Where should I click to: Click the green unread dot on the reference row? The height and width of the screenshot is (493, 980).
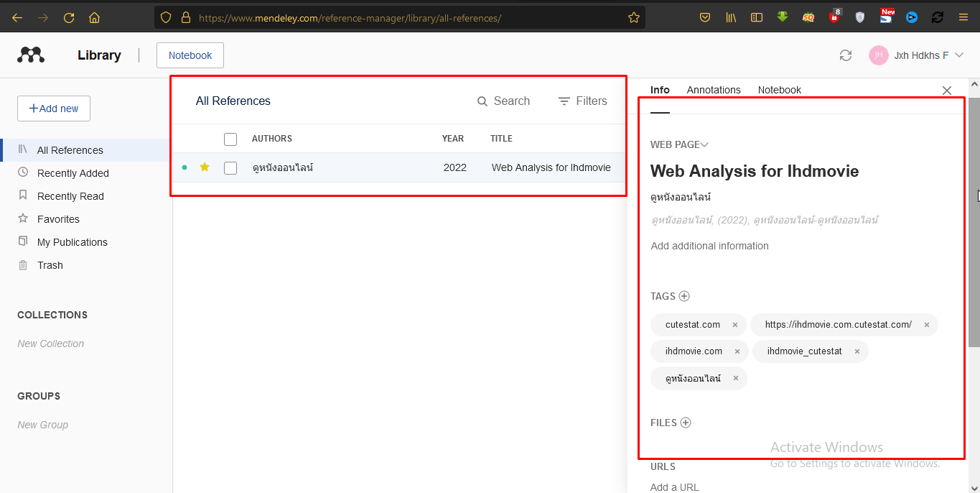(185, 167)
